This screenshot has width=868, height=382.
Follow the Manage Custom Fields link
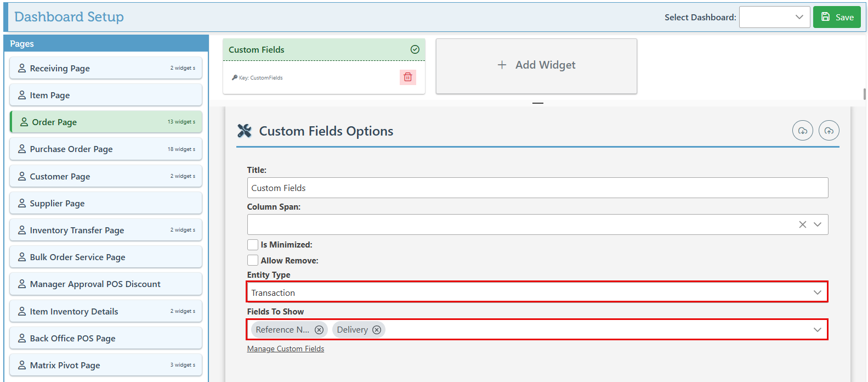click(x=285, y=349)
